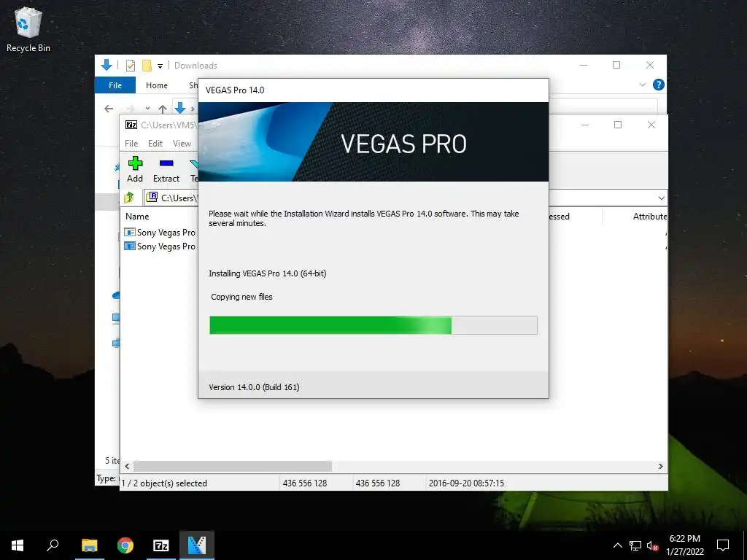Maximize the 7-Zip window
The height and width of the screenshot is (560, 747).
tap(618, 125)
